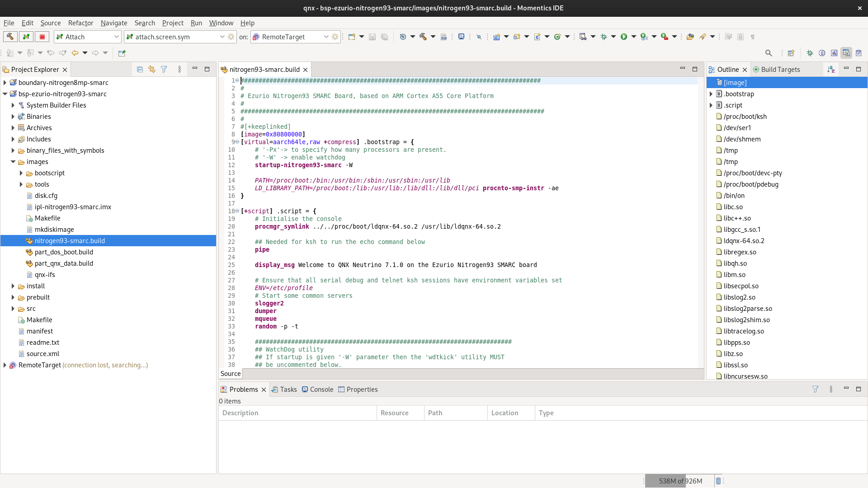Click Collapse All in Project Explorer
The image size is (868, 488).
[140, 69]
